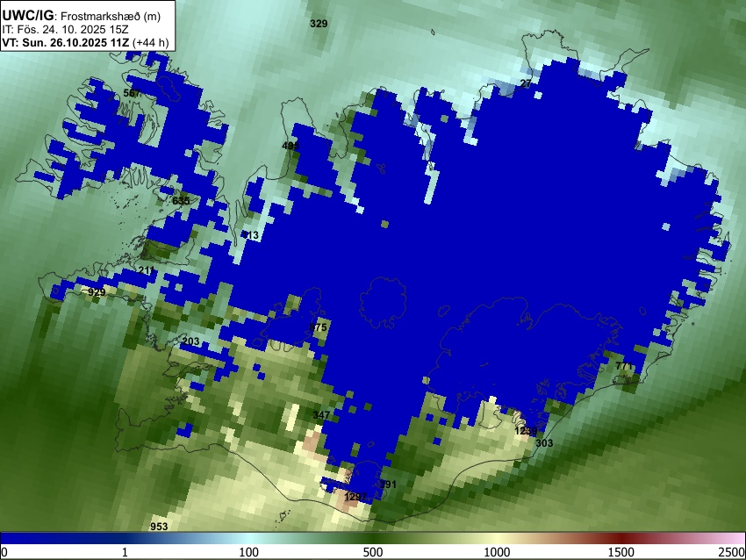This screenshot has width=746, height=560.
Task: Click the color scale tick label 1
Action: [x=125, y=552]
